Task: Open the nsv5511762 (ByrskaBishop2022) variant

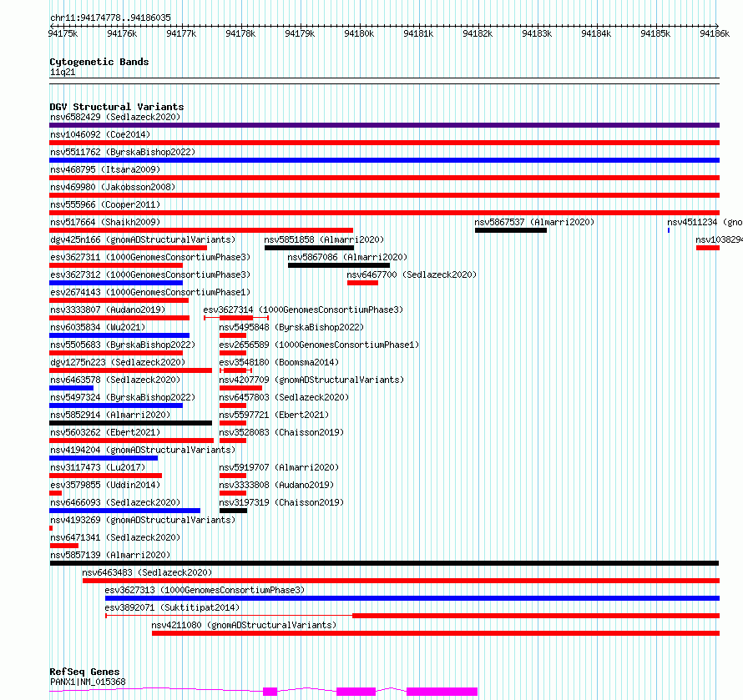Action: [123, 152]
